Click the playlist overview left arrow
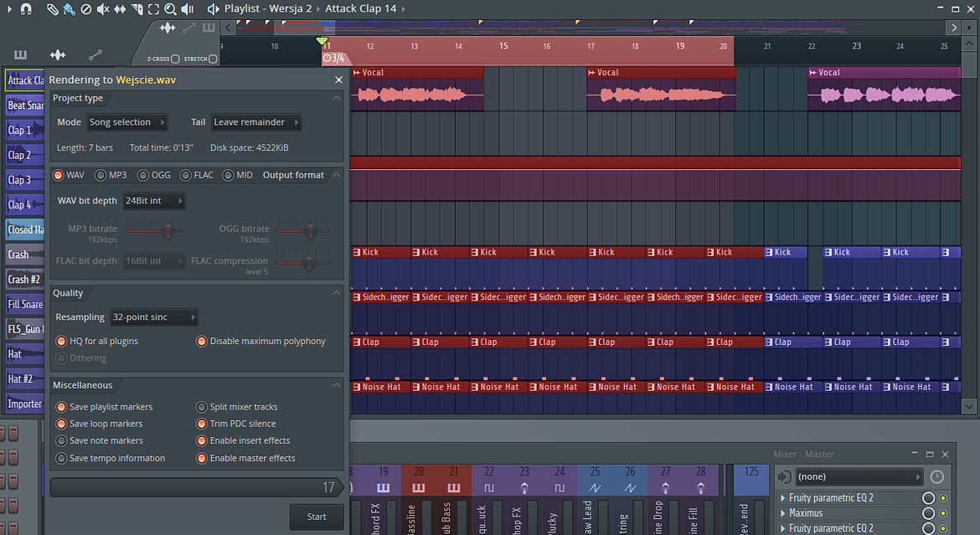This screenshot has width=980, height=535. 228,28
